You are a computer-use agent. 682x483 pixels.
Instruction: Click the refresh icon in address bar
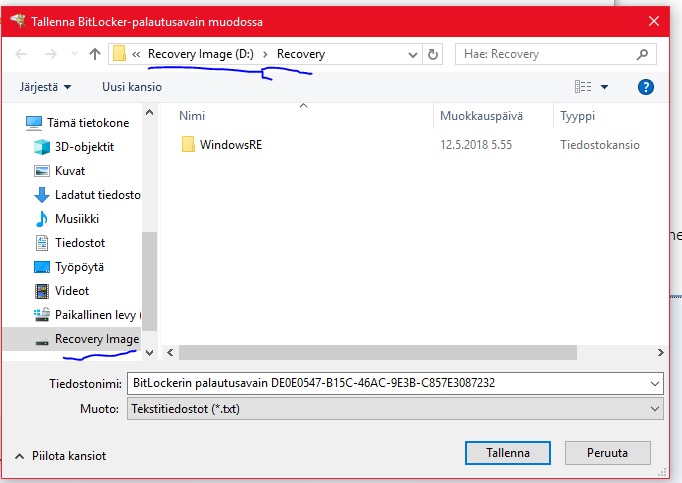(435, 54)
